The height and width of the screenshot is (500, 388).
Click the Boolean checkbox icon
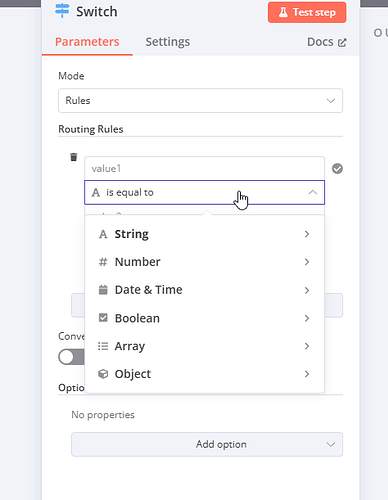[x=103, y=318]
